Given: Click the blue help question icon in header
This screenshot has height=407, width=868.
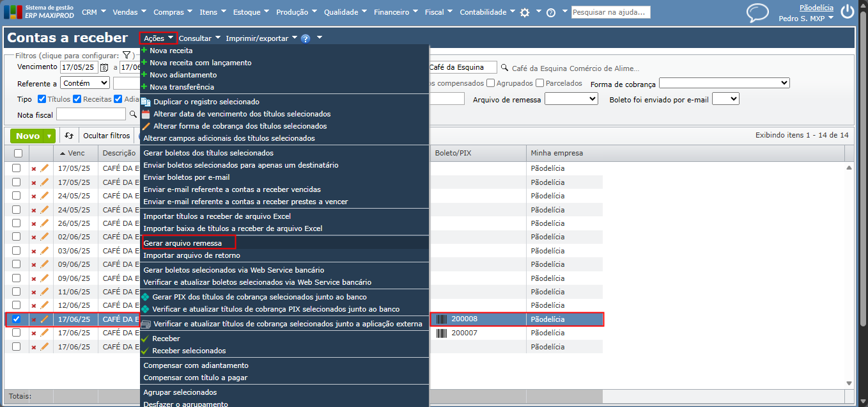Looking at the screenshot, I should [306, 38].
